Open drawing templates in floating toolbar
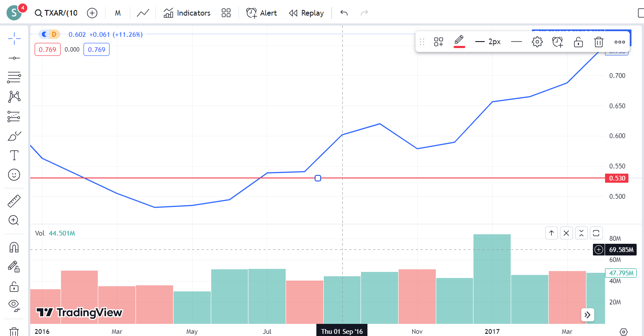 439,42
